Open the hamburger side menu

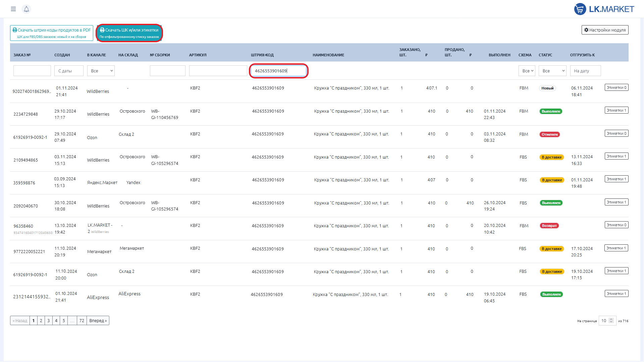pyautogui.click(x=13, y=9)
